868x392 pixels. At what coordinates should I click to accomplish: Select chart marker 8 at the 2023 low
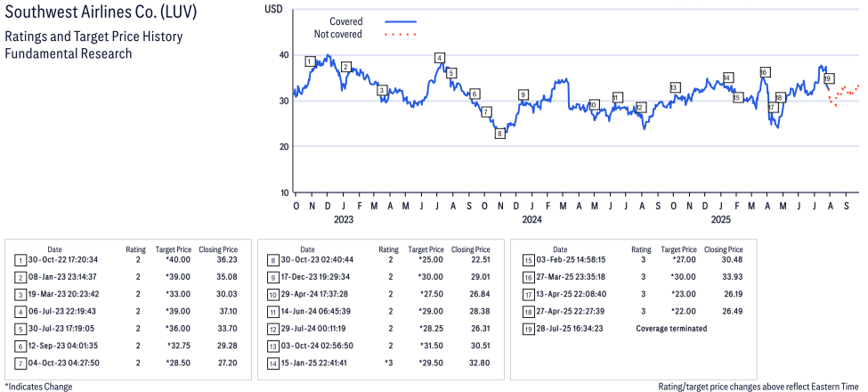[499, 134]
